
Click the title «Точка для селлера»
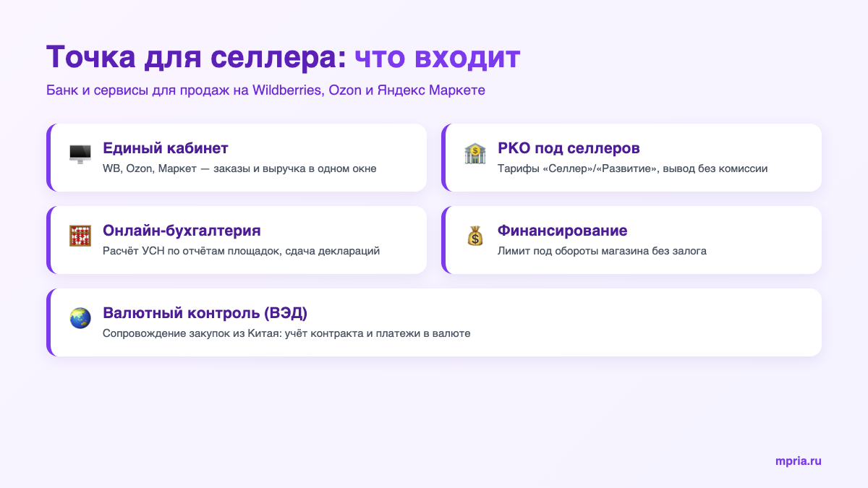[x=196, y=57]
